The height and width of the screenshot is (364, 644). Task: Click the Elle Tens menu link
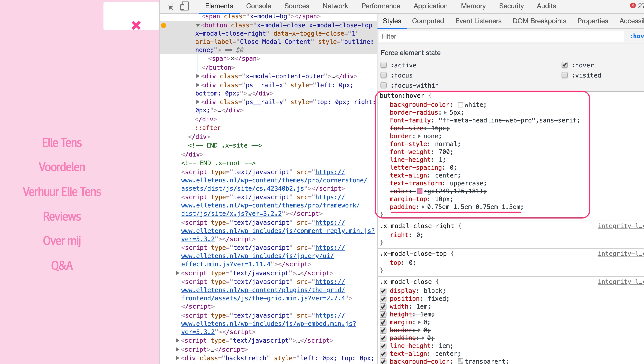(x=62, y=143)
